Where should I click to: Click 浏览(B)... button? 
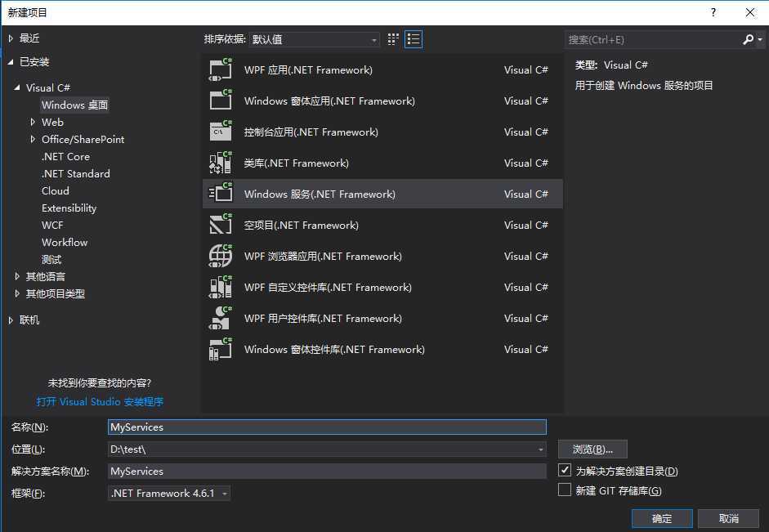coord(592,449)
